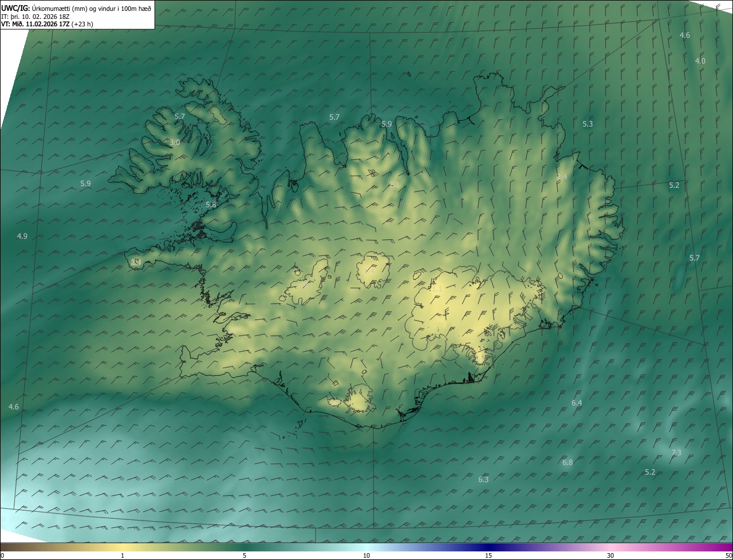Image resolution: width=733 pixels, height=560 pixels.
Task: Click the 4.0 value on the map
Action: pos(700,61)
